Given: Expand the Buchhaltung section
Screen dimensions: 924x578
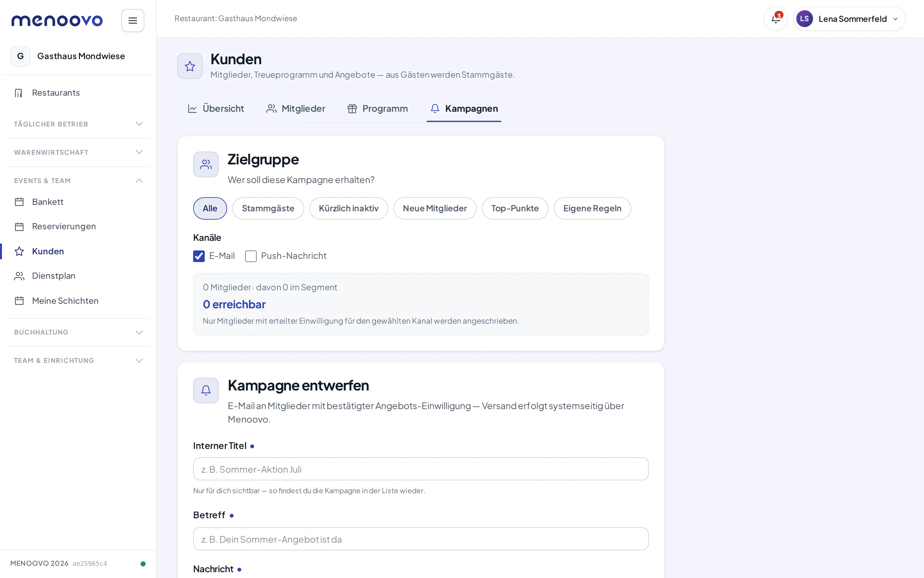Looking at the screenshot, I should [78, 332].
